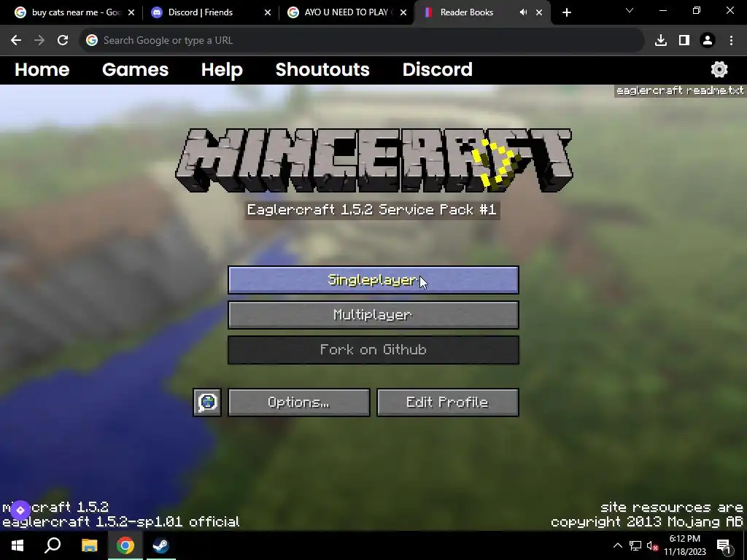The height and width of the screenshot is (560, 747).
Task: Click the browser back arrow
Action: pos(16,41)
